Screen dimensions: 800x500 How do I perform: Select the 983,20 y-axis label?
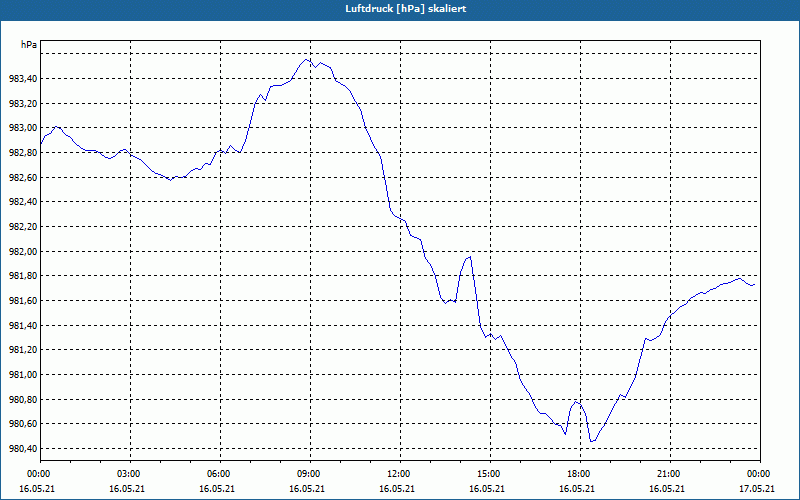pyautogui.click(x=22, y=104)
